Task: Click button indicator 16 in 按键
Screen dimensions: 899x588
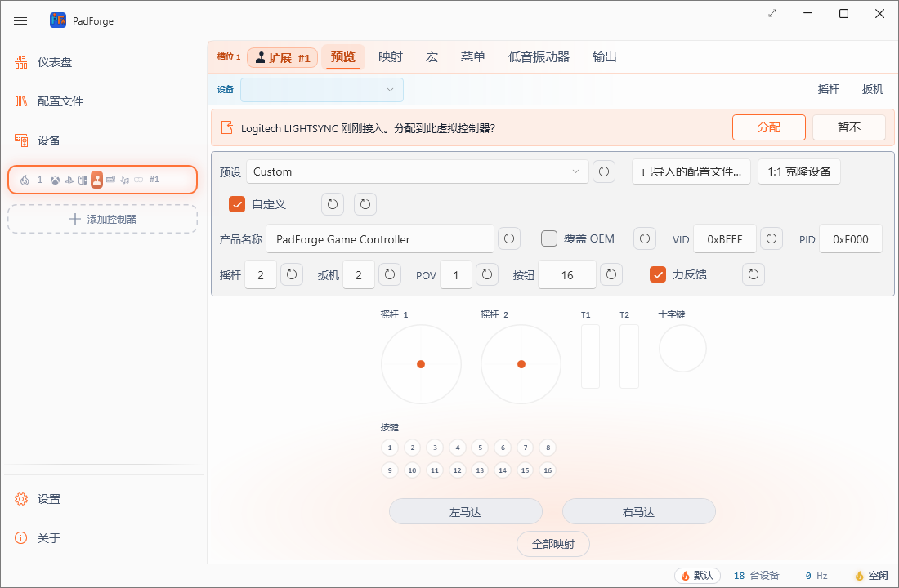Action: (548, 470)
